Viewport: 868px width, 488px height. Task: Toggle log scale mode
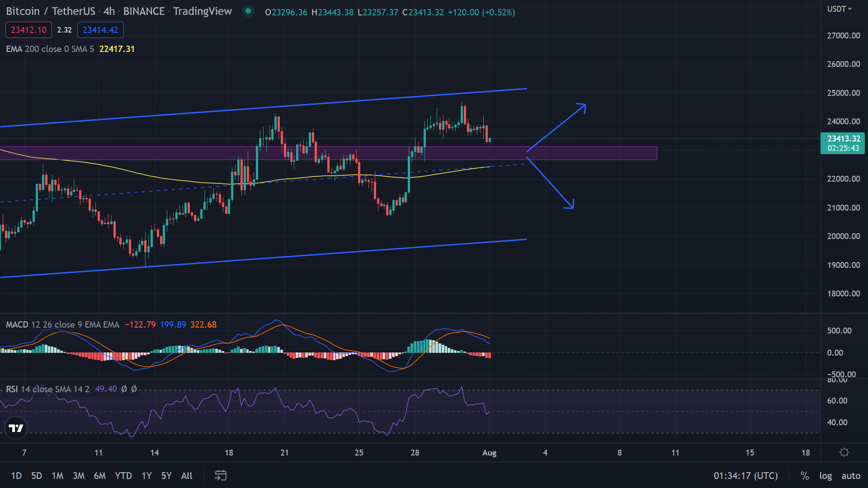tap(826, 475)
